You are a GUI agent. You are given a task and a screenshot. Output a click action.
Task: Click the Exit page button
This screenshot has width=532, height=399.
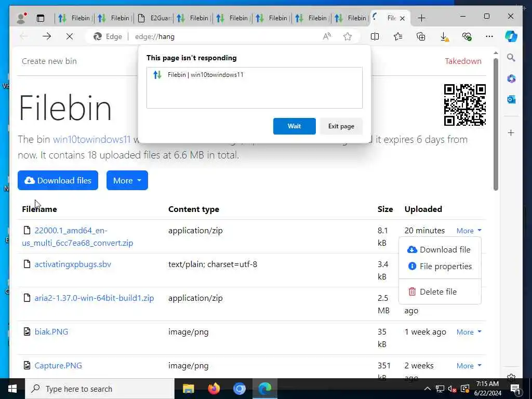tap(341, 126)
